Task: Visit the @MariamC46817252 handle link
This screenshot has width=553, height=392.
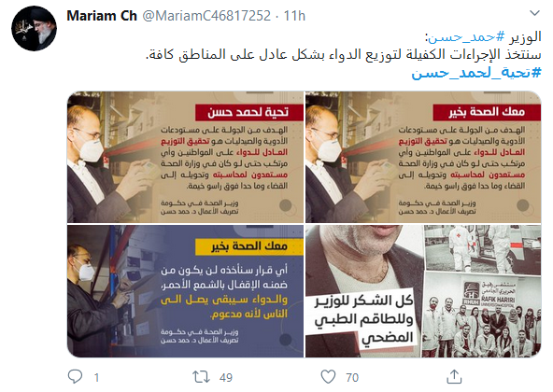Action: (206, 16)
